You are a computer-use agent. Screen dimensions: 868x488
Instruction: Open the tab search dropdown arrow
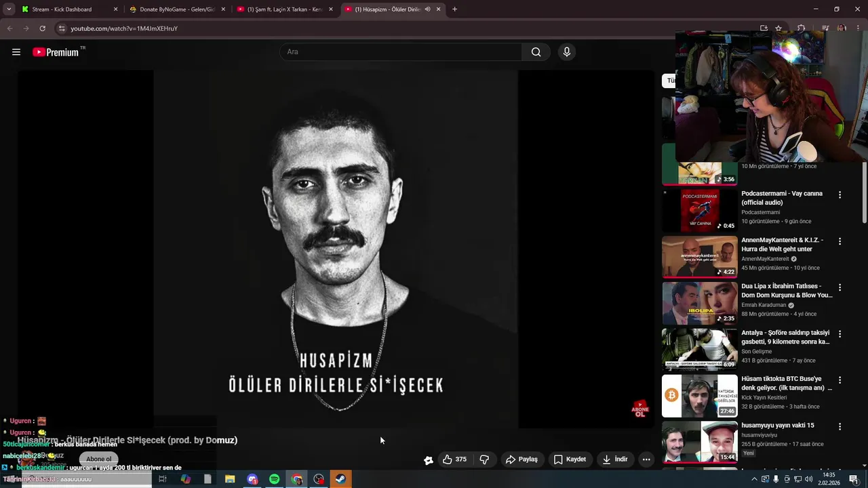coord(9,9)
